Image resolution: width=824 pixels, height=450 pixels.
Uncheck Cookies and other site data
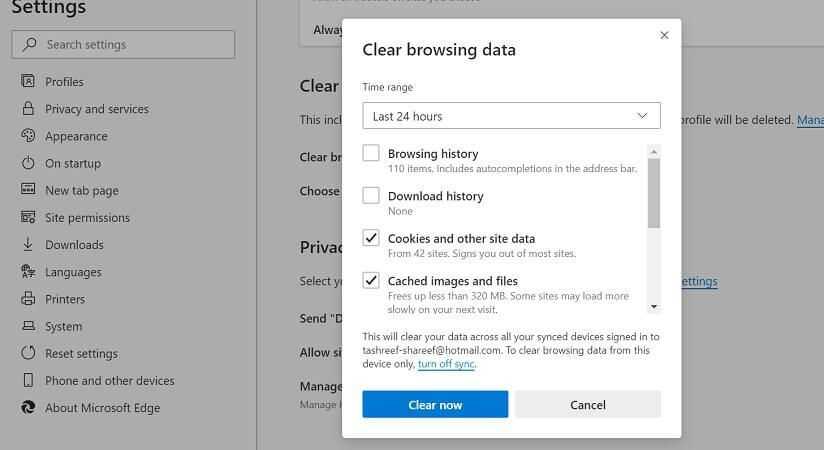point(371,239)
